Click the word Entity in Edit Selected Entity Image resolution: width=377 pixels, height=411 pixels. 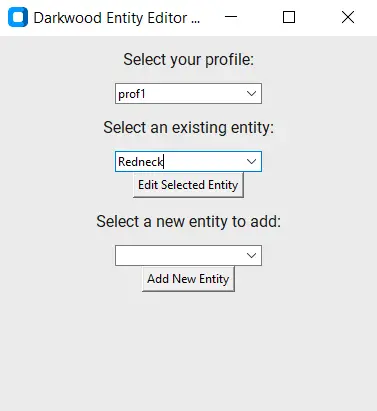coord(223,185)
